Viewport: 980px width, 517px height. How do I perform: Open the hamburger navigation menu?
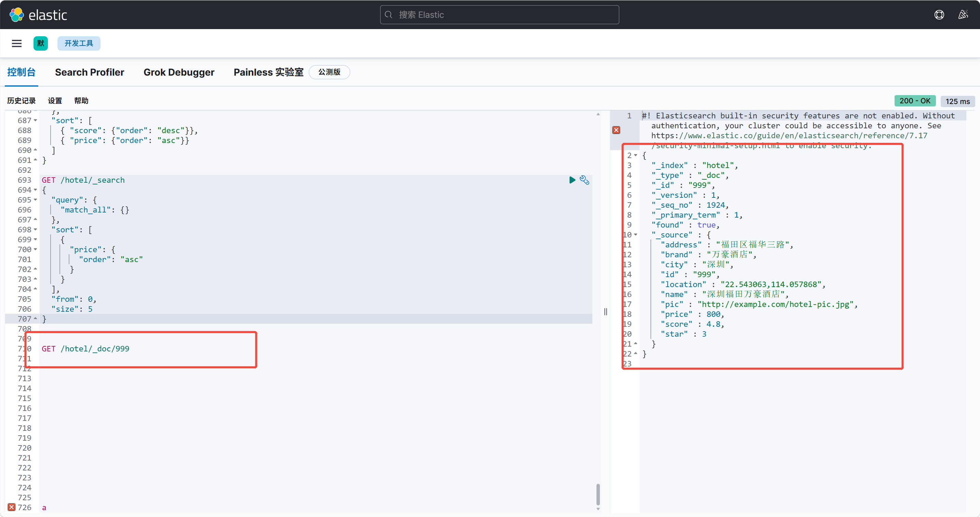(x=17, y=43)
